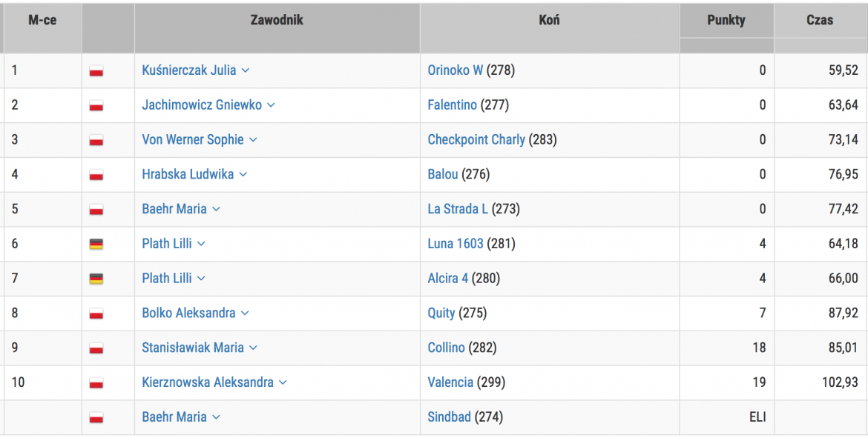The height and width of the screenshot is (438, 868).
Task: Click the Czas column header
Action: tap(820, 21)
